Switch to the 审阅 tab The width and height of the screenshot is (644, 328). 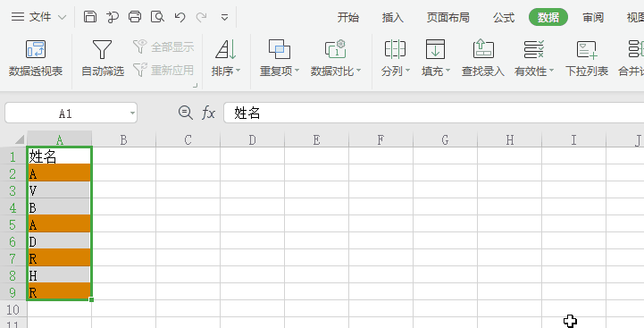point(593,17)
